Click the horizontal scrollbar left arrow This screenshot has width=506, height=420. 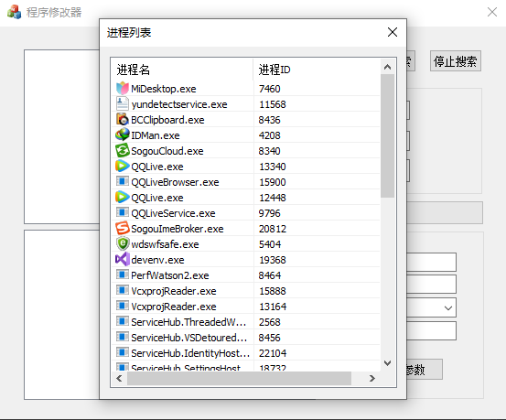[x=119, y=378]
